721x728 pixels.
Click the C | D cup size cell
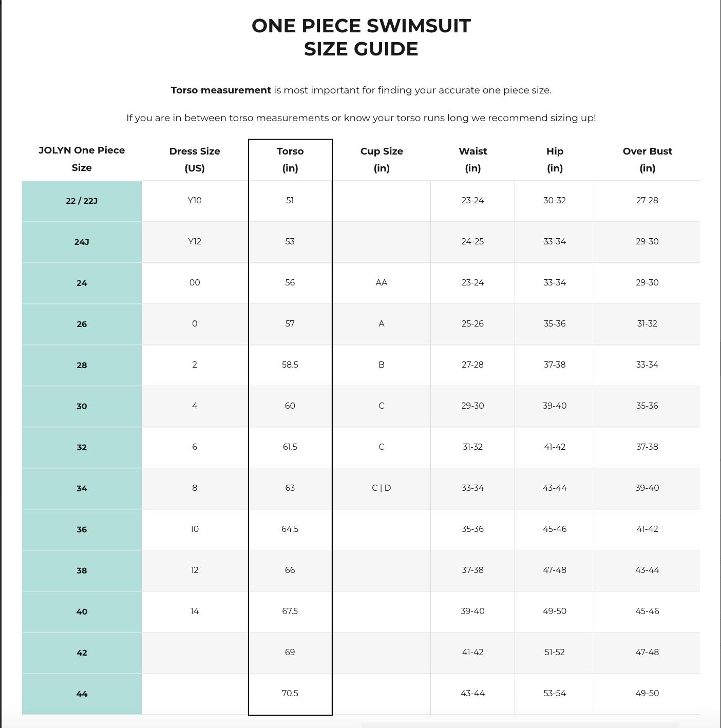pos(382,488)
